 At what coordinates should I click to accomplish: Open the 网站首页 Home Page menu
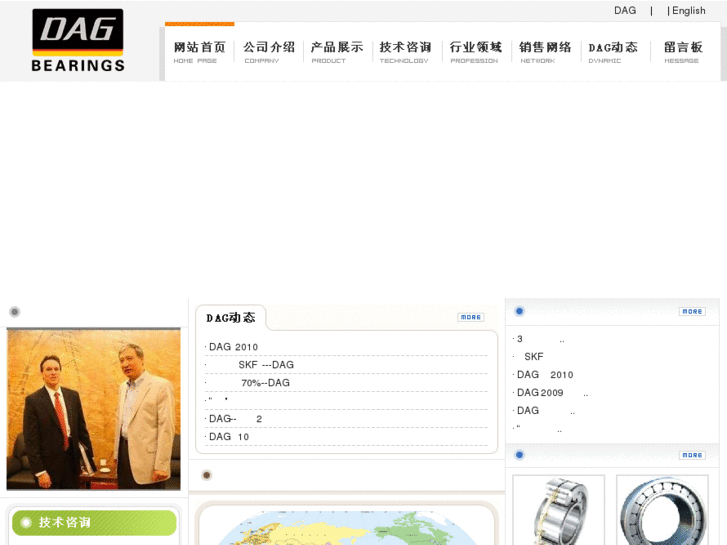coord(199,52)
